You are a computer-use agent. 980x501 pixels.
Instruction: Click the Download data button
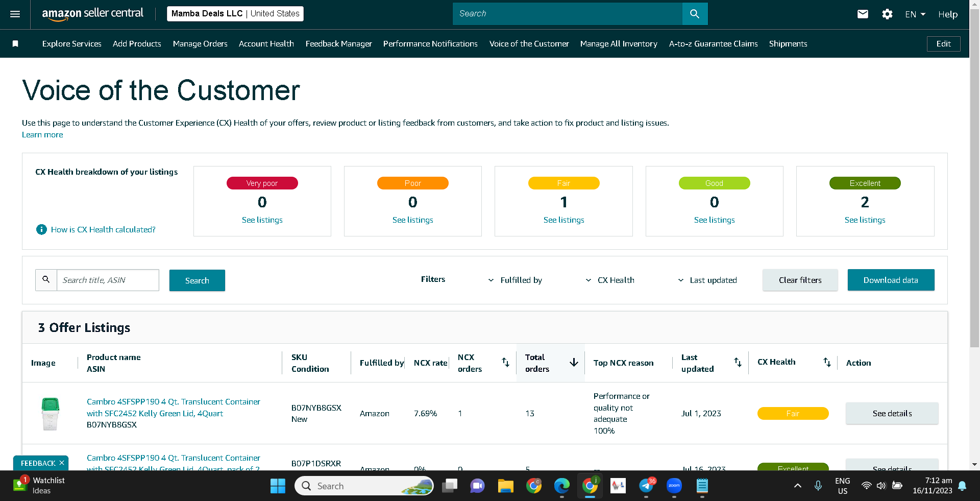click(x=891, y=280)
